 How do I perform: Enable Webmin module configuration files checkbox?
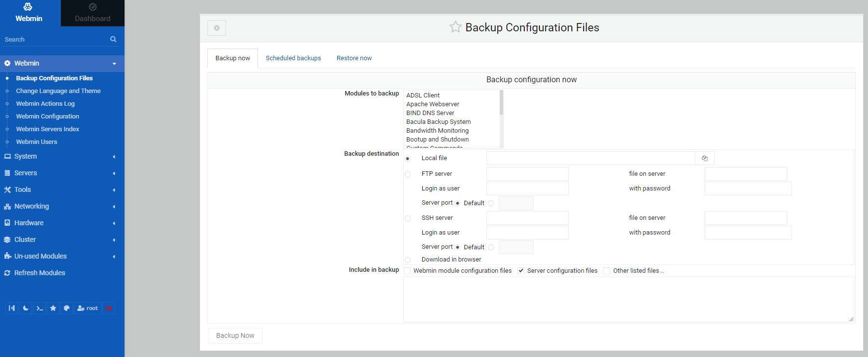407,271
